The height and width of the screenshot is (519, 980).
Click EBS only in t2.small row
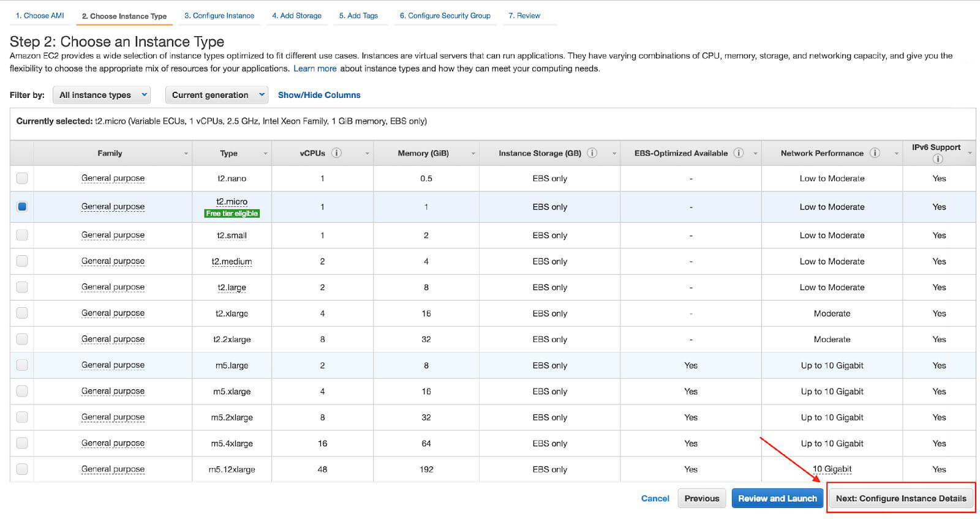549,235
